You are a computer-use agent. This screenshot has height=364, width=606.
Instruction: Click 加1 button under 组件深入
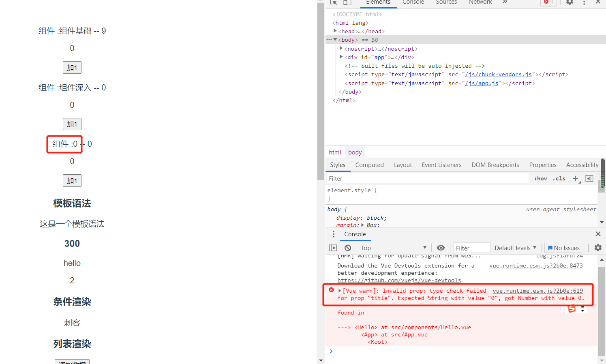pyautogui.click(x=72, y=124)
